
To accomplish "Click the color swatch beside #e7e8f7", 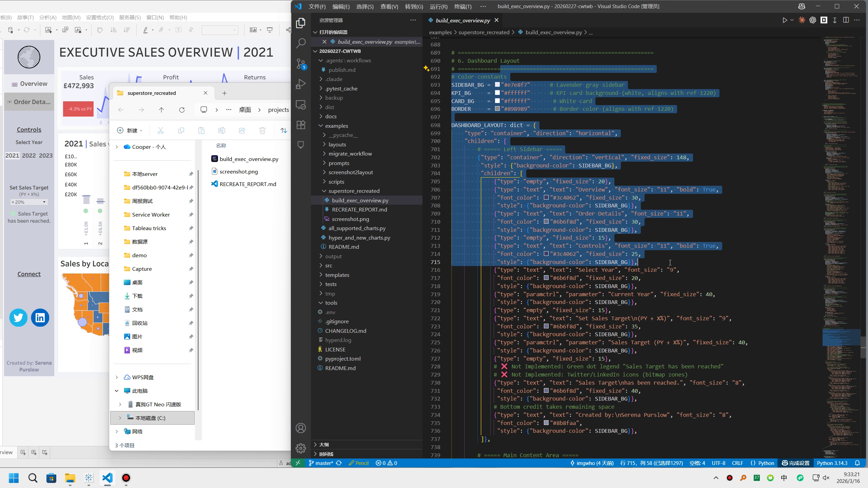I will [x=497, y=85].
